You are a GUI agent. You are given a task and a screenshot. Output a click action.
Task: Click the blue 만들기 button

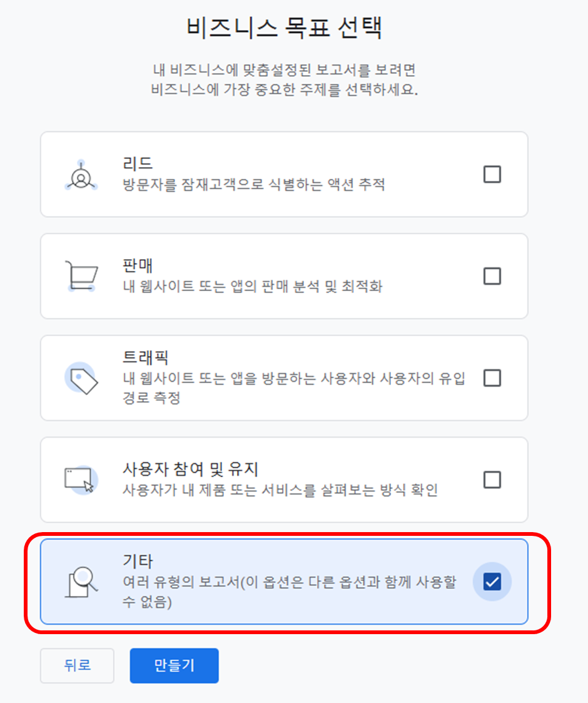(x=174, y=665)
